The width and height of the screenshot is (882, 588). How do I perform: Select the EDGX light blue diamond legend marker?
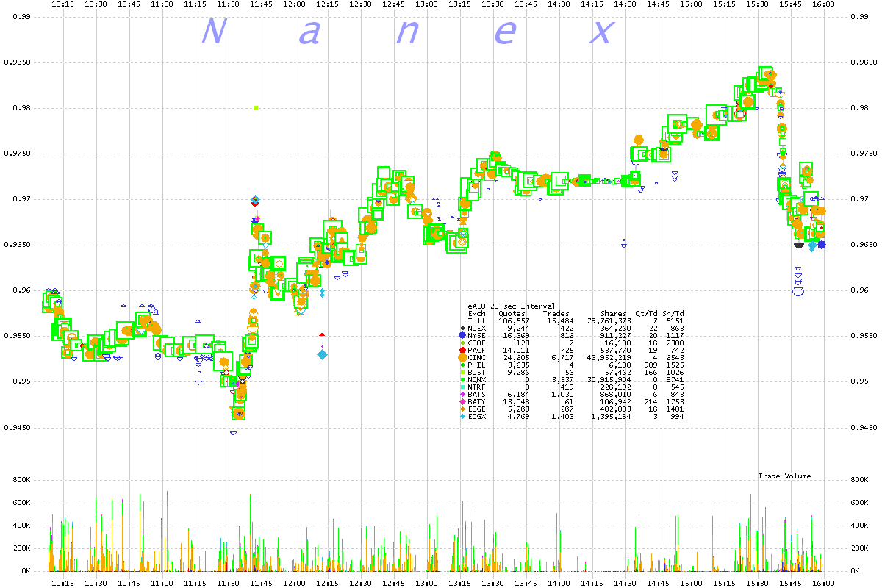(462, 416)
